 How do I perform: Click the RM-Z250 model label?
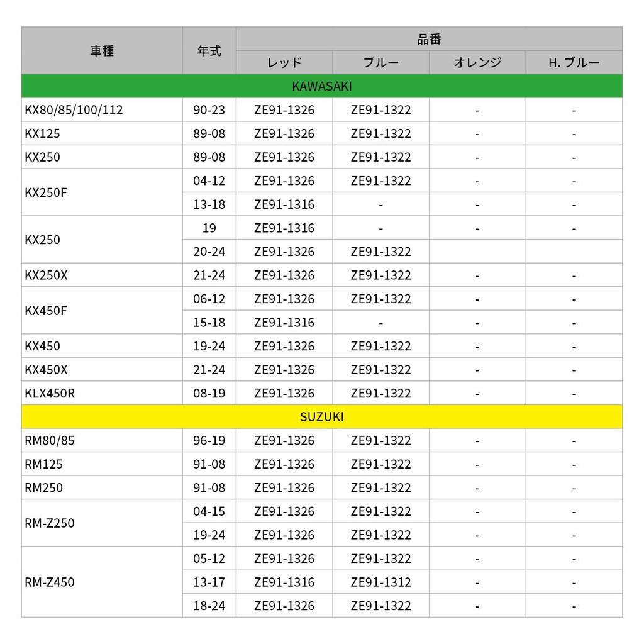[50, 523]
